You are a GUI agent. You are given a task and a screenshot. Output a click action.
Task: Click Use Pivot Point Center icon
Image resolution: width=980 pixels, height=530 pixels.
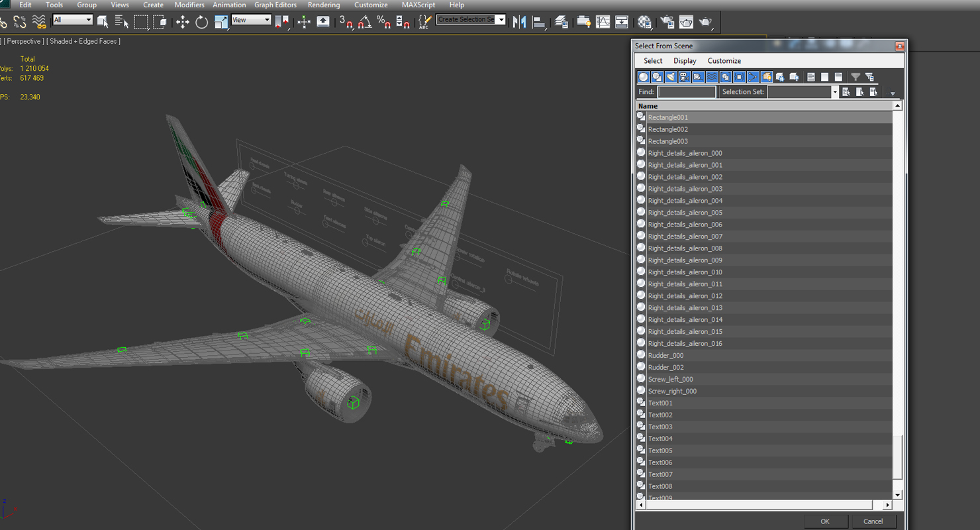click(x=283, y=22)
